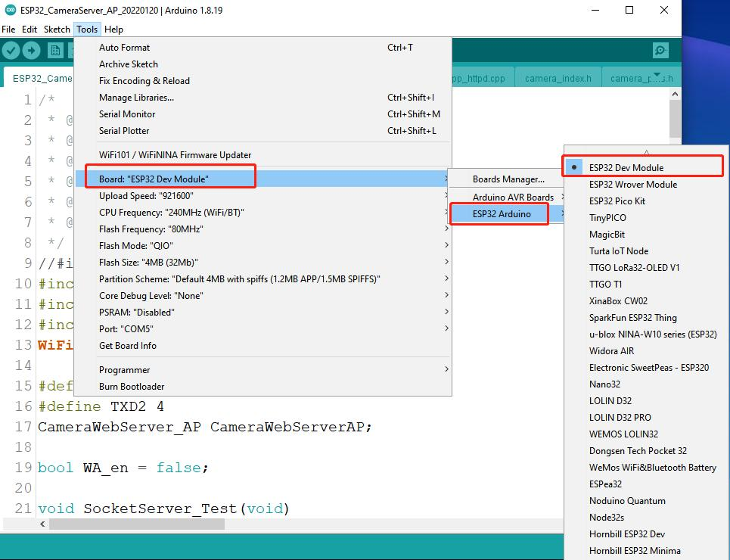This screenshot has height=560, width=730.
Task: Click vertical scrollbar up arrow in editor
Action: tap(675, 94)
